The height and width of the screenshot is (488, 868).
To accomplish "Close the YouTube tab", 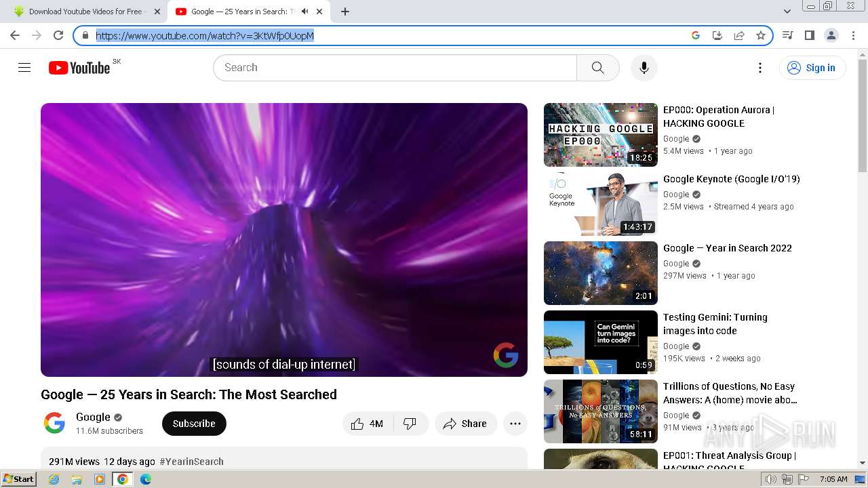I will pos(319,12).
